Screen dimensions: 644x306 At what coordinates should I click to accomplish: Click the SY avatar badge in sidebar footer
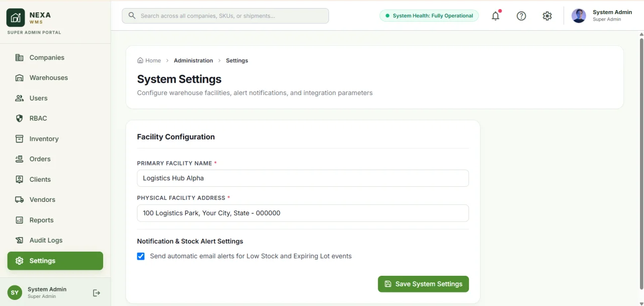click(15, 292)
